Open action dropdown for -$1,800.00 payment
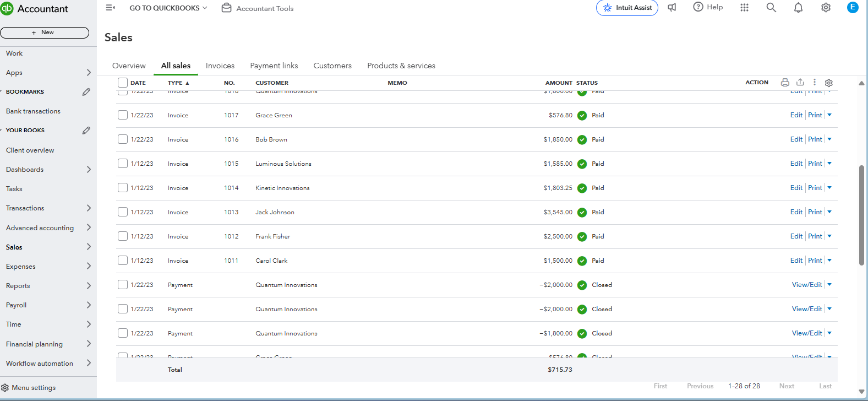 [x=829, y=333]
